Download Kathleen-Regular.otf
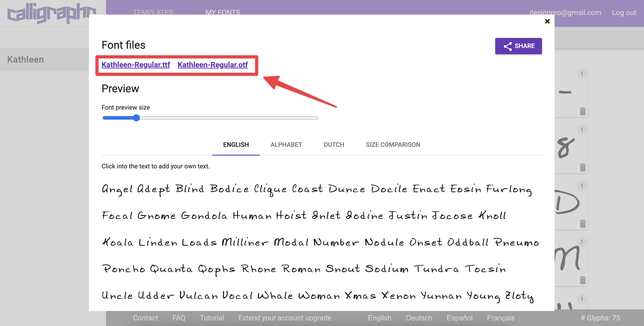Viewport: 644px width, 326px height. pyautogui.click(x=212, y=65)
